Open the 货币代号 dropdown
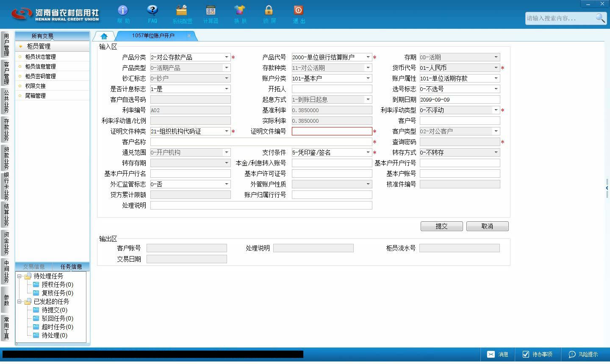Image resolution: width=610 pixels, height=364 pixels. 496,68
